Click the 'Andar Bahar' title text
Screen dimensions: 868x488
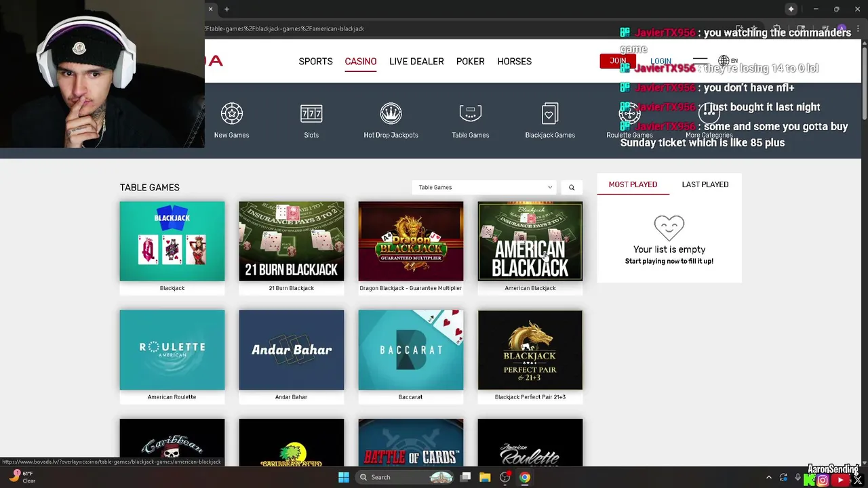[x=292, y=397]
